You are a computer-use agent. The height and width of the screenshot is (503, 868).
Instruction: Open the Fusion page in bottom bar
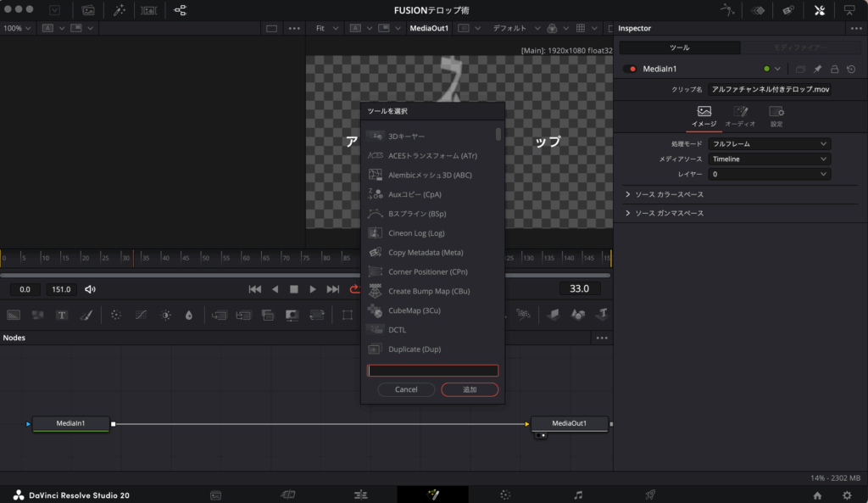click(433, 495)
